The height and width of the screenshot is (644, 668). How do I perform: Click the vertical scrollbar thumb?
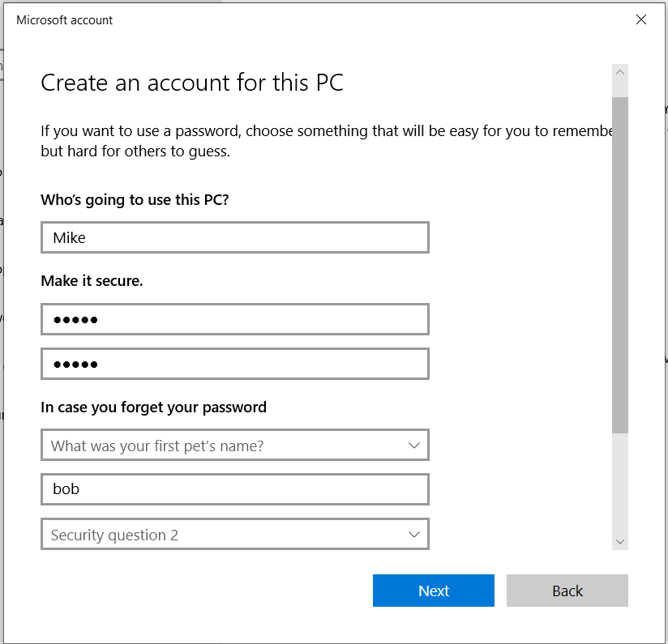coord(620,263)
